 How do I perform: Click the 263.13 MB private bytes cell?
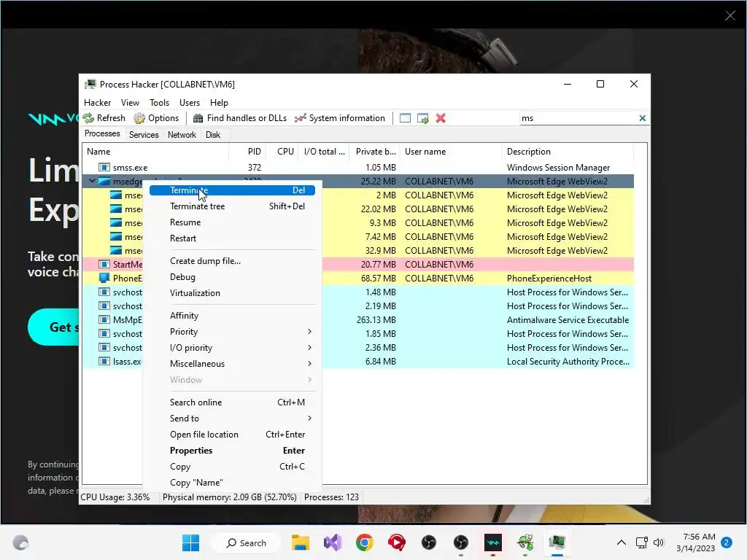[376, 320]
